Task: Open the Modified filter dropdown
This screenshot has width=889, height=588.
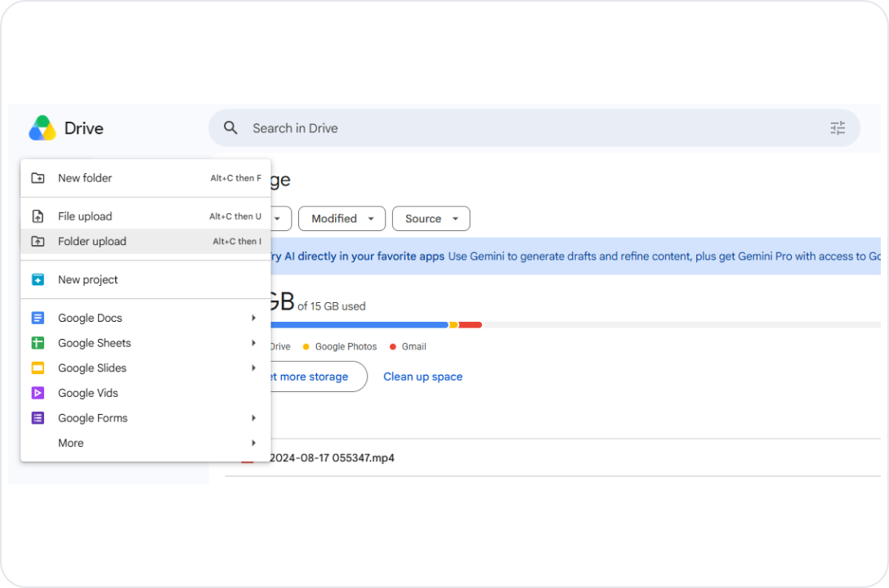Action: pyautogui.click(x=342, y=219)
